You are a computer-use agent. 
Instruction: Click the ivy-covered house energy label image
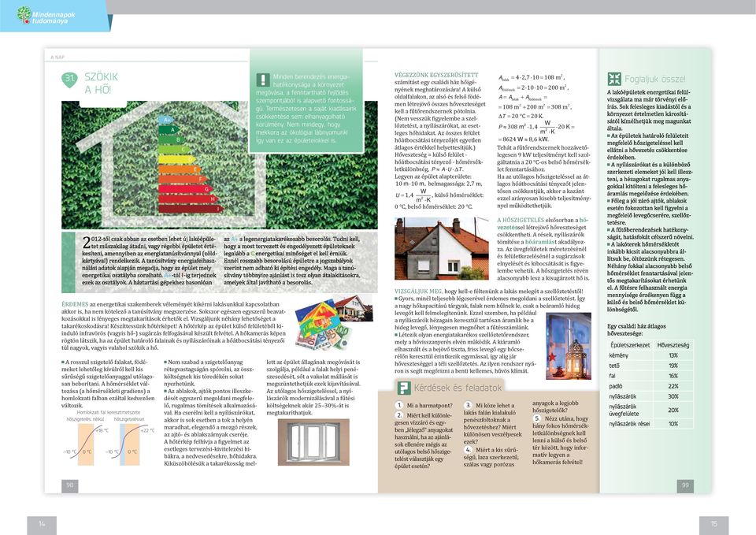pos(220,165)
